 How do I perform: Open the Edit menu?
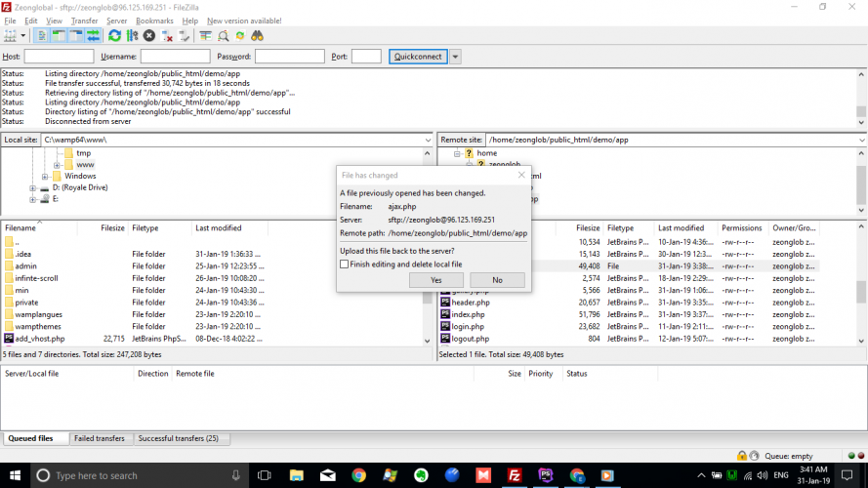(31, 20)
